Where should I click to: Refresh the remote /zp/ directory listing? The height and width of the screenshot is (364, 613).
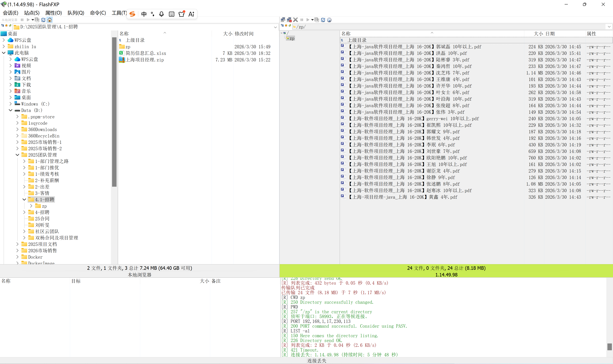point(323,20)
